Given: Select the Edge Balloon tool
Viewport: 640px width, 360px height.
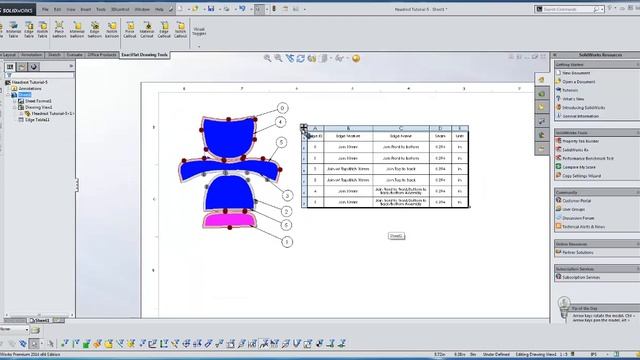Looking at the screenshot, I should click(95, 30).
